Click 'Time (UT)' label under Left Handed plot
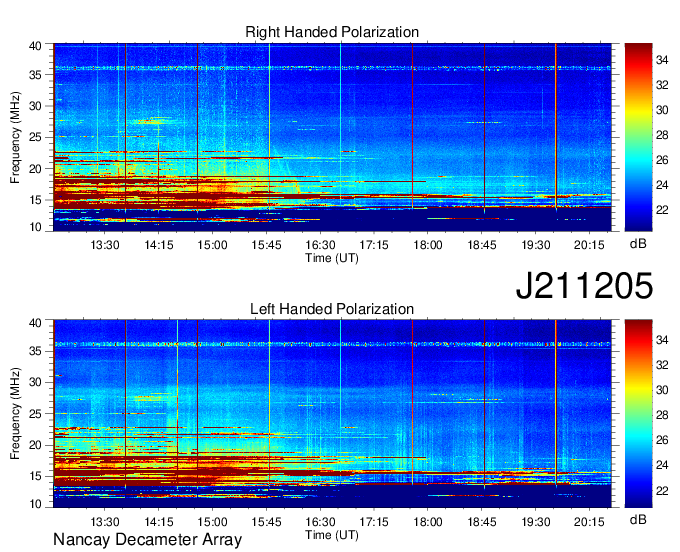Screen dimensions: 680x552 (332, 535)
